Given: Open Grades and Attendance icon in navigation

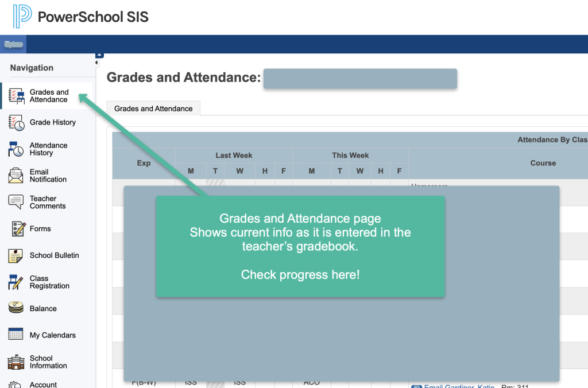Looking at the screenshot, I should (16, 96).
